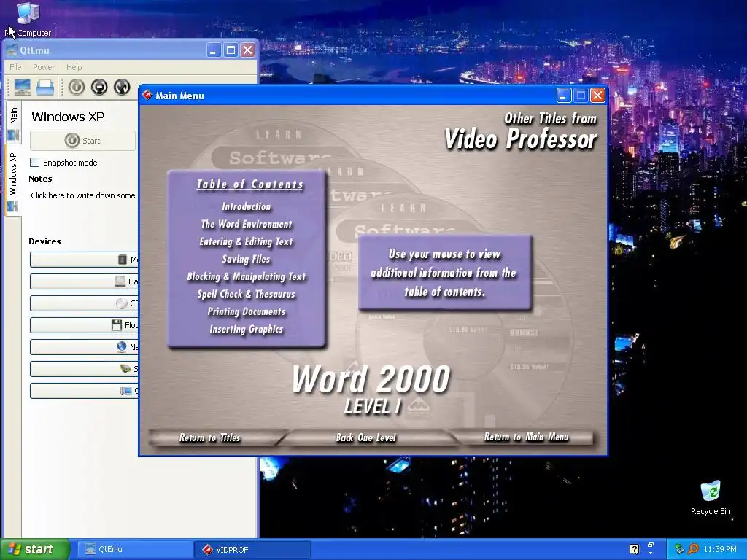Switch to the Main vertical tab in QtEmu

tap(13, 122)
